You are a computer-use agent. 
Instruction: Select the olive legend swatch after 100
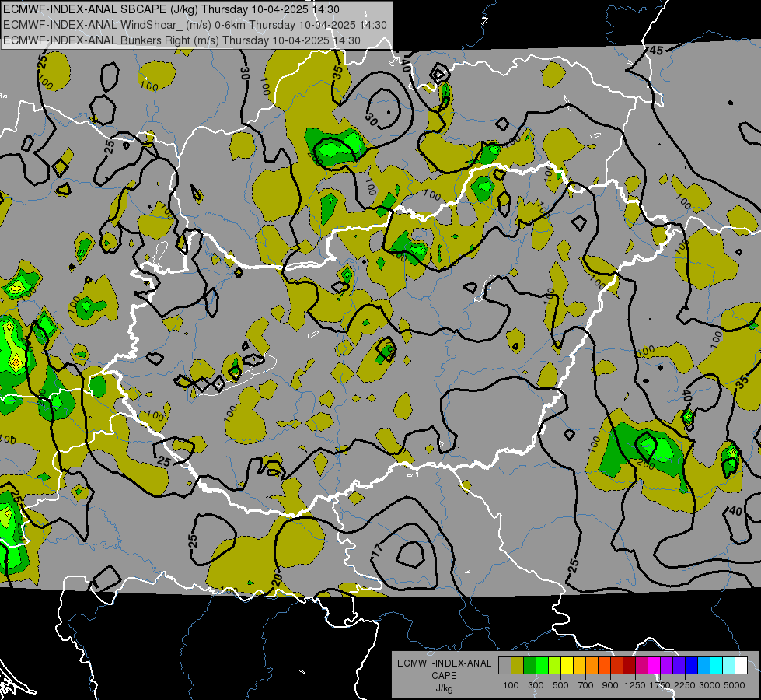pyautogui.click(x=518, y=666)
